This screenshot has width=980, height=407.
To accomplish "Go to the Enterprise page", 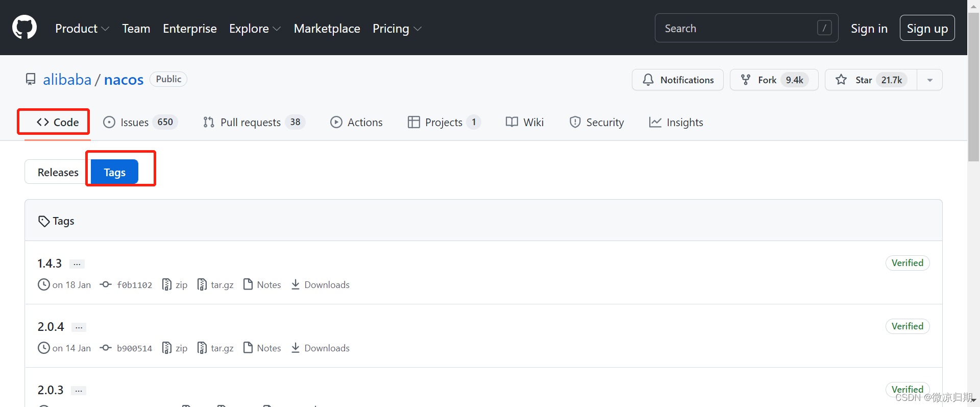I will tap(190, 29).
